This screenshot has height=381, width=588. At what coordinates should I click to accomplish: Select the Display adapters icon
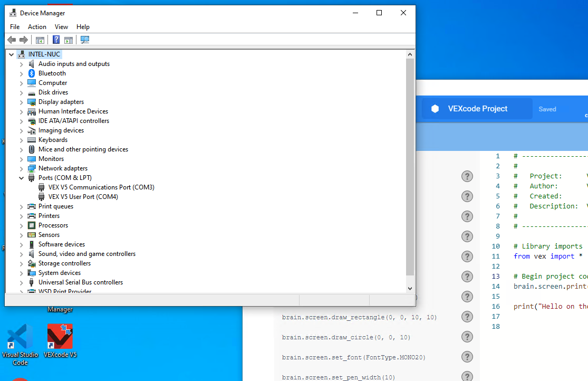coord(32,102)
